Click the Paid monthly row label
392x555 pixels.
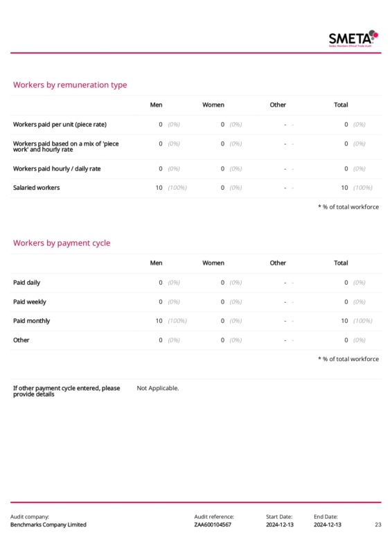click(31, 321)
